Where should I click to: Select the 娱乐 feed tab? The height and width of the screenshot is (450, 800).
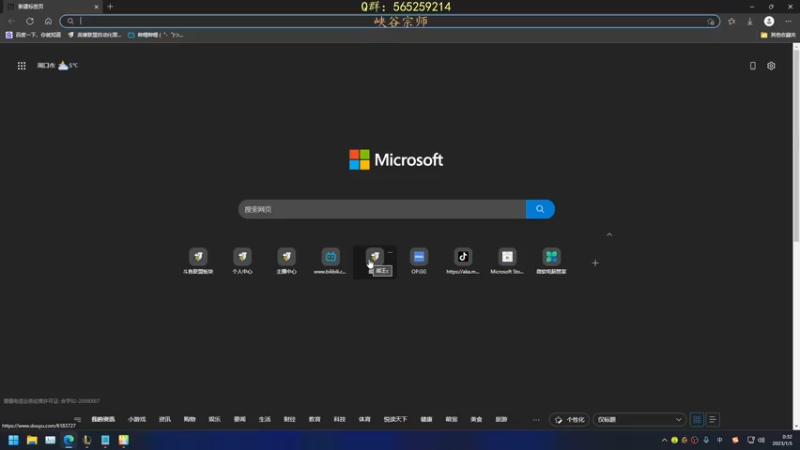215,419
